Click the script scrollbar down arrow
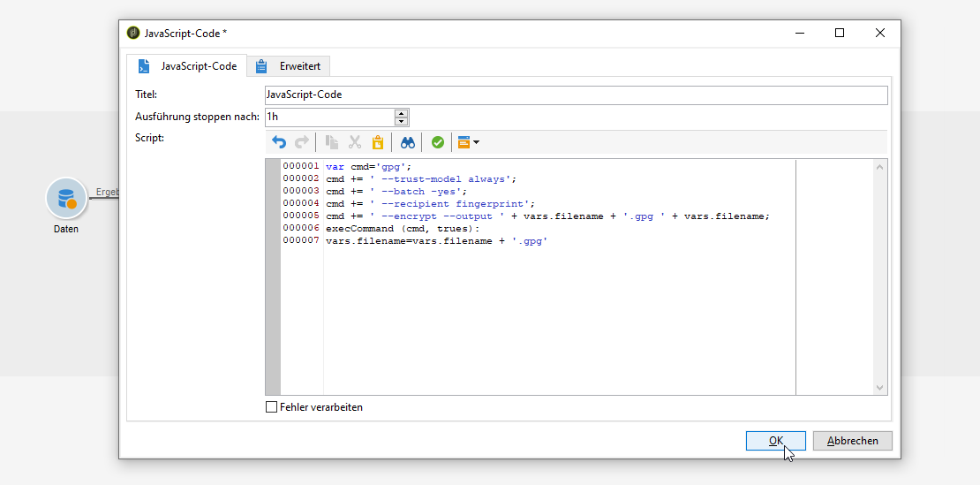This screenshot has height=485, width=980. [880, 388]
